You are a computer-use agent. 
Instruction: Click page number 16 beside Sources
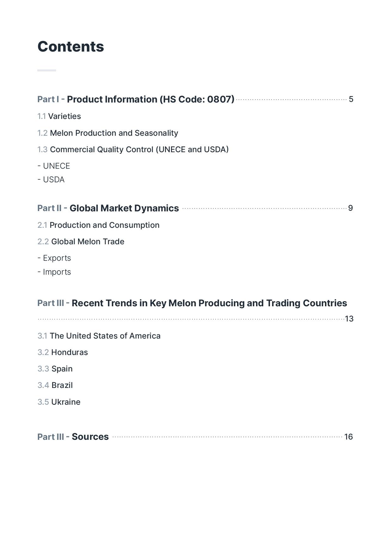(x=348, y=437)
